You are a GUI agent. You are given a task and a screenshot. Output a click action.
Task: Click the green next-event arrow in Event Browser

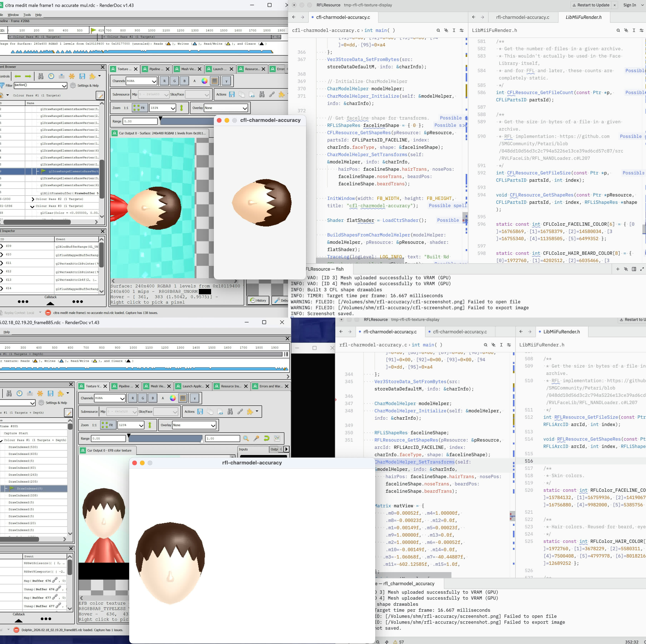click(28, 76)
